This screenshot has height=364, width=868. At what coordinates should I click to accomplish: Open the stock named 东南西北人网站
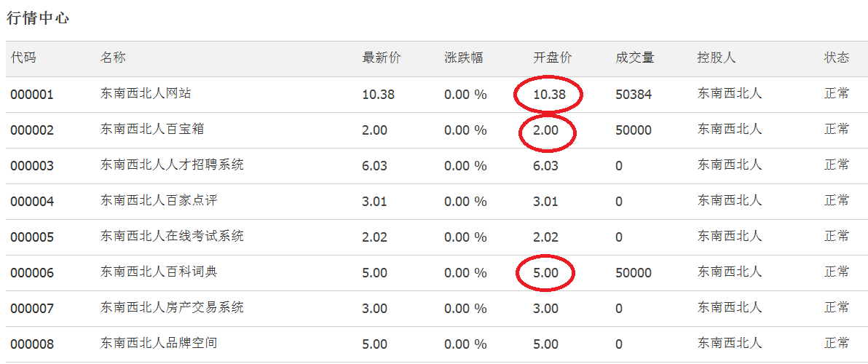(146, 93)
